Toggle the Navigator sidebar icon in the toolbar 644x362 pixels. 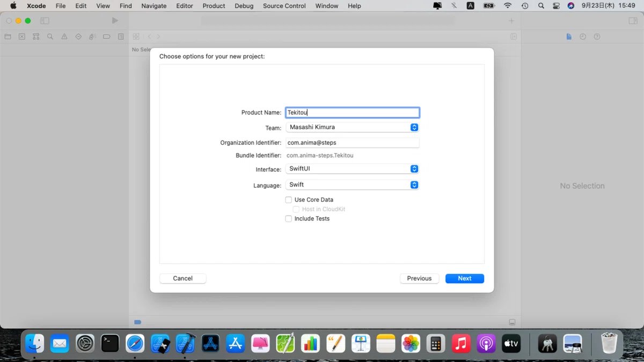coord(45,21)
